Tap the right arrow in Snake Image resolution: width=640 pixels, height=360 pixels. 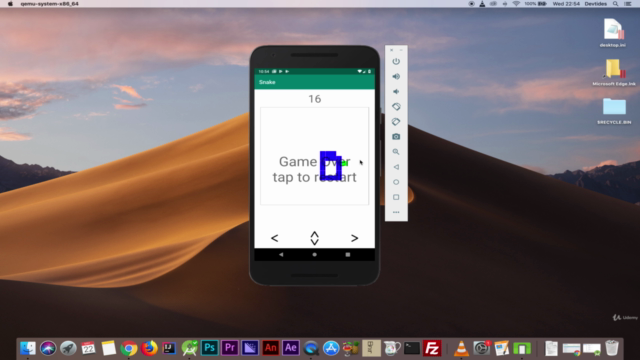coord(354,238)
